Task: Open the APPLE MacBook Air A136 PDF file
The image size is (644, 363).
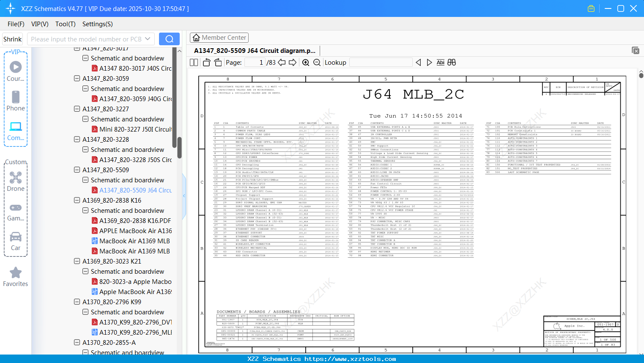Action: click(132, 231)
